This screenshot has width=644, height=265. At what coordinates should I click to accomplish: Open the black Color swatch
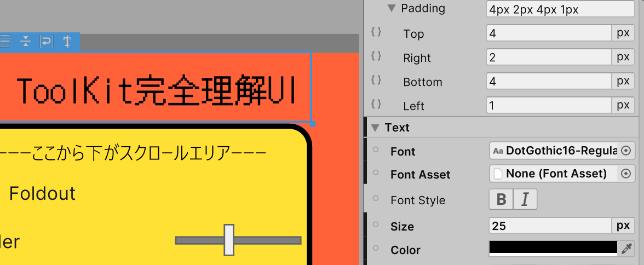pos(553,249)
